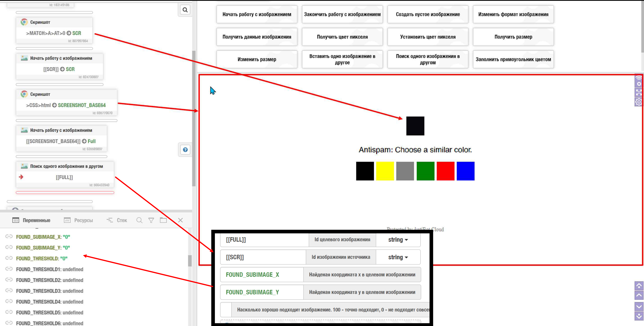Click the FOUND_SUBIMAGE_Y variable input field
The width and height of the screenshot is (644, 326).
pos(262,292)
